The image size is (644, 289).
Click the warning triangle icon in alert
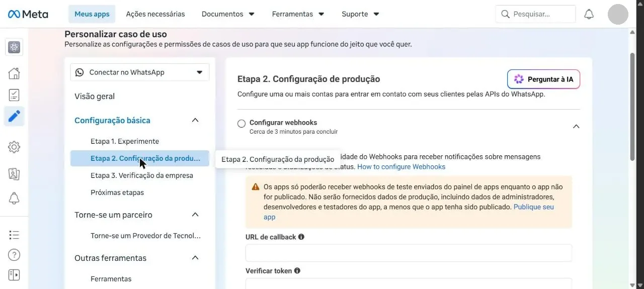tap(255, 187)
